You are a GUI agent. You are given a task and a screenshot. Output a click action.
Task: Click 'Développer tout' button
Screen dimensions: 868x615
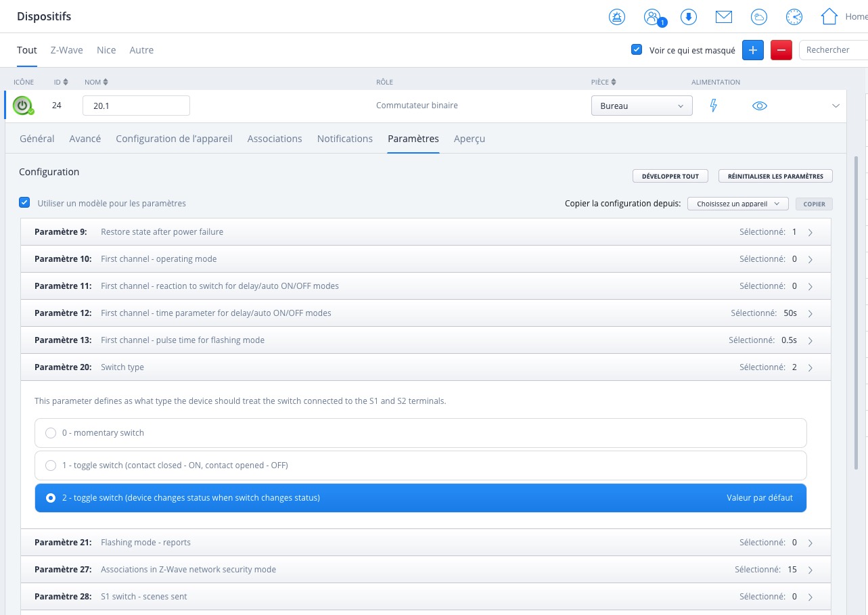click(670, 176)
